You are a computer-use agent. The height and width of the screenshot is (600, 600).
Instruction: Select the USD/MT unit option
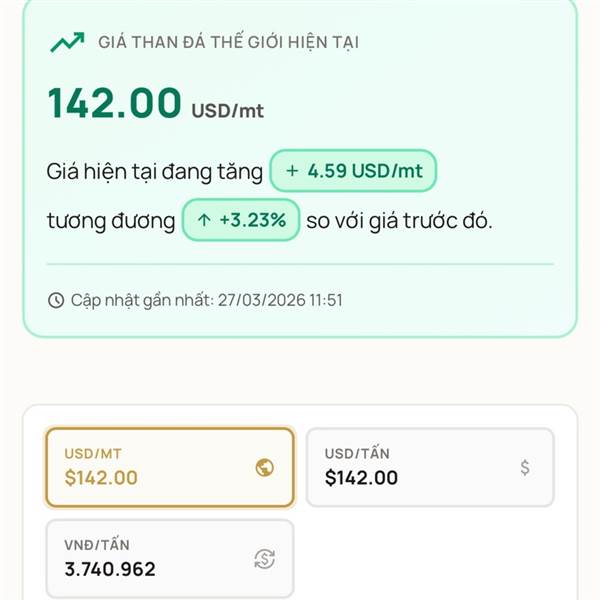coord(170,467)
